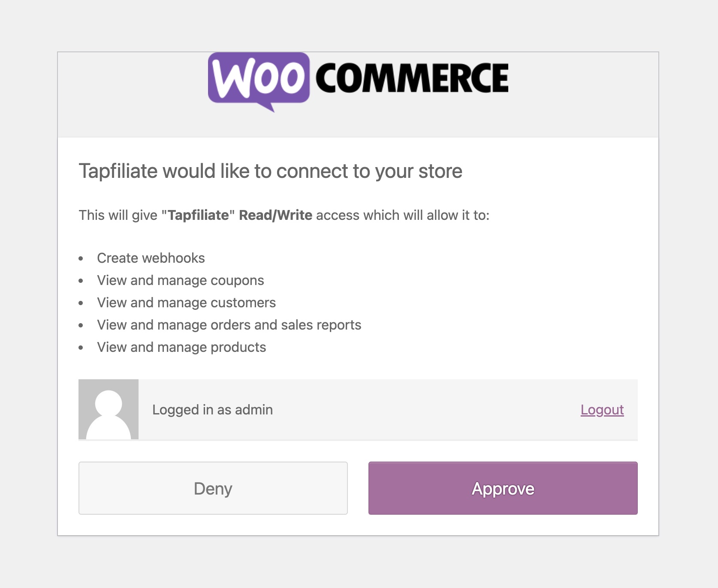Click the bullet beside 'View and manage coupons'
Image resolution: width=718 pixels, height=588 pixels.
[x=81, y=281]
